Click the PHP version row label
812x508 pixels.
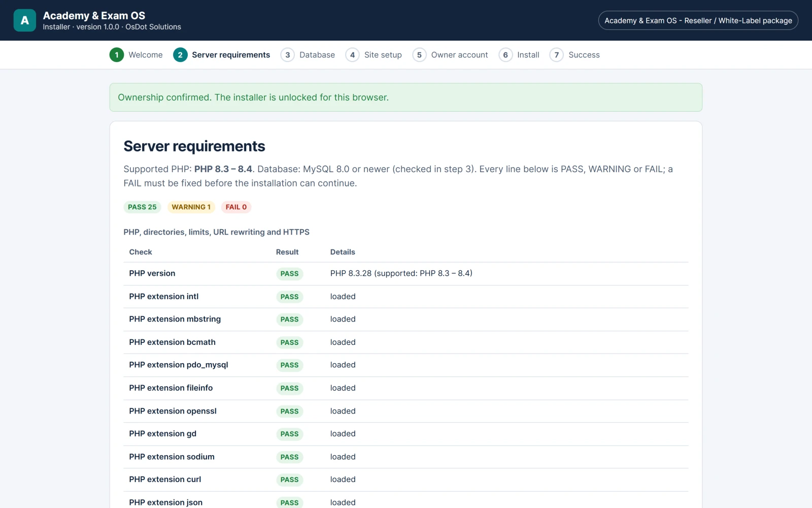(x=152, y=273)
